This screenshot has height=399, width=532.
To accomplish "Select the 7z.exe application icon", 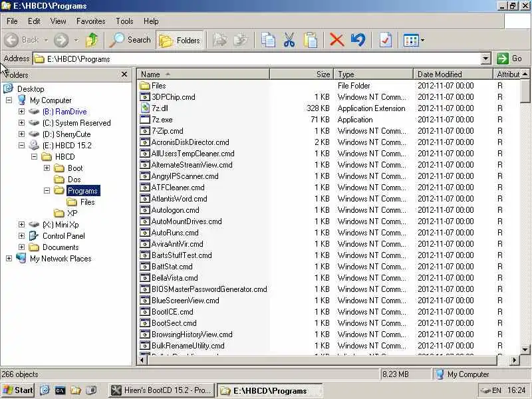I will click(x=145, y=120).
